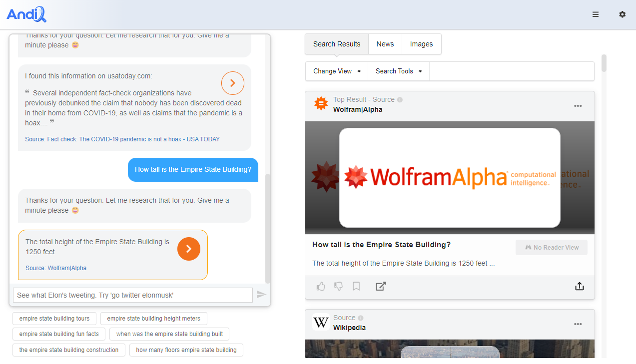Image resolution: width=636 pixels, height=364 pixels.
Task: Select suggestion 'empire state building fun facts'
Action: [59, 334]
